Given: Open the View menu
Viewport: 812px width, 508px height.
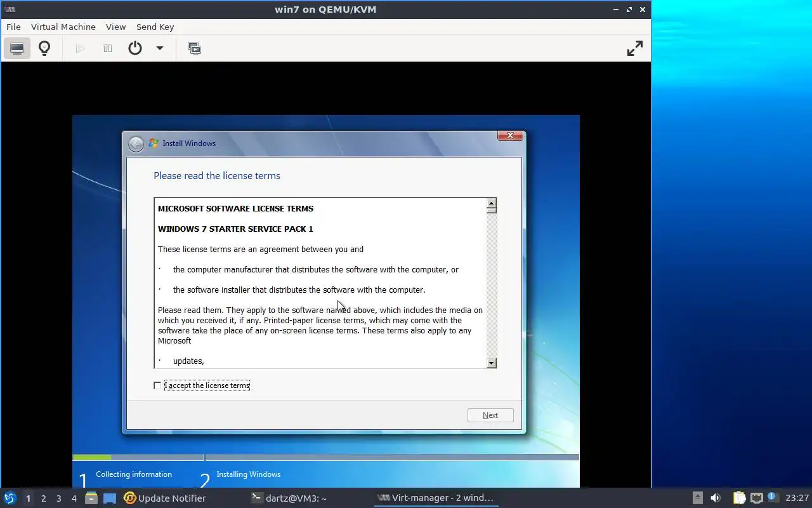Looking at the screenshot, I should [x=115, y=27].
